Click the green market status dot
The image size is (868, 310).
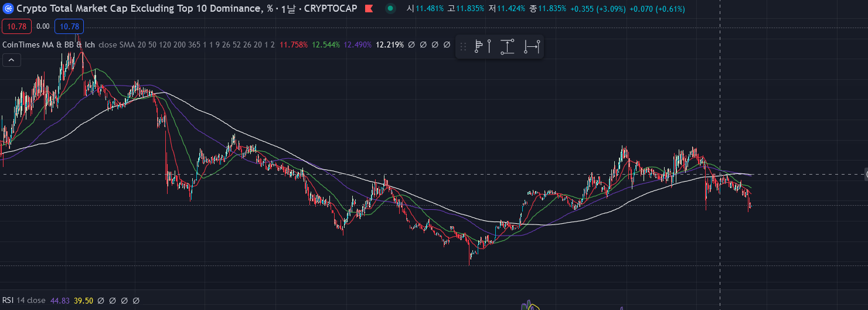(390, 9)
